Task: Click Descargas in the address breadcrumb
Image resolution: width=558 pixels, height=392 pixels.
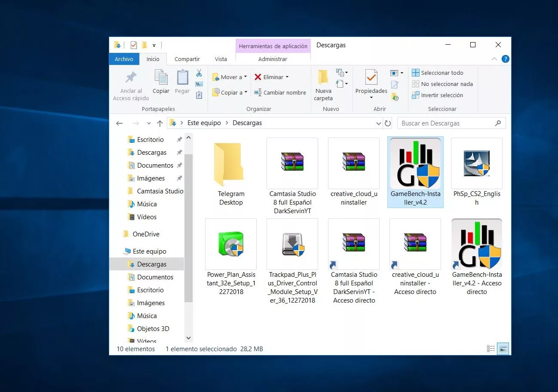Action: [x=247, y=123]
